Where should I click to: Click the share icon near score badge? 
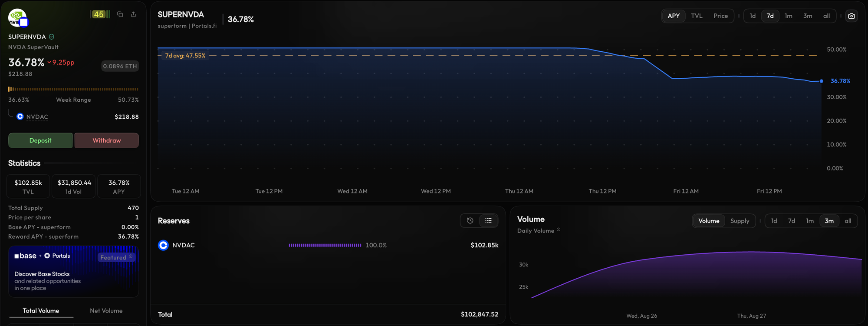coord(134,14)
